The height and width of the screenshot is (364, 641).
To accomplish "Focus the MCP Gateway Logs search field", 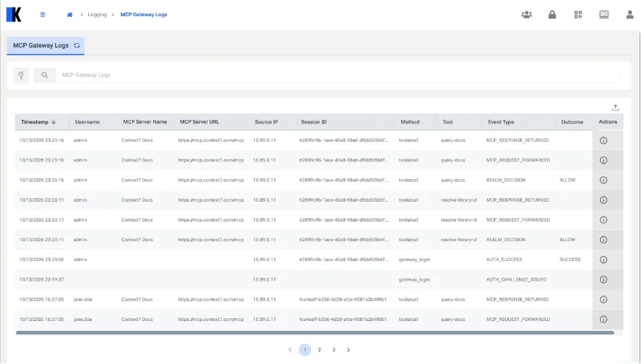I will click(x=337, y=75).
